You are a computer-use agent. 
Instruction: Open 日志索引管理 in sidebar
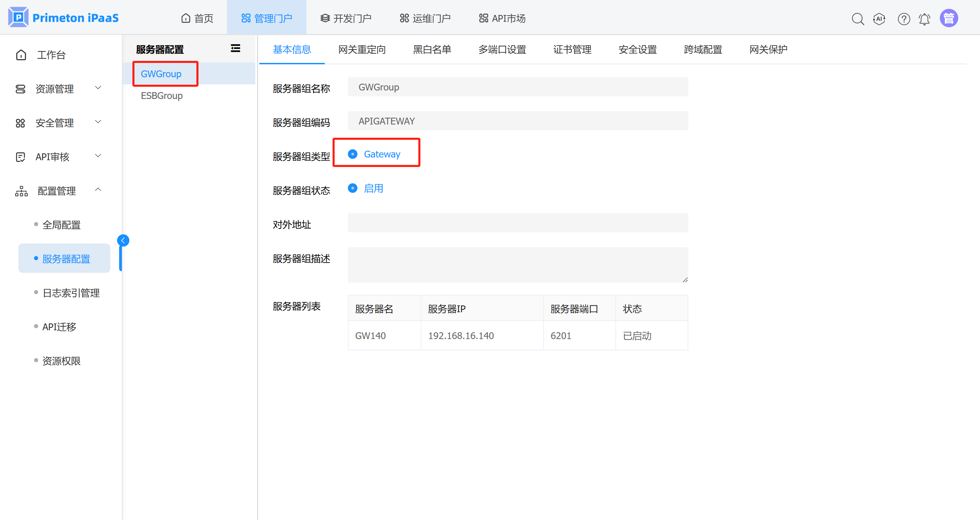71,293
